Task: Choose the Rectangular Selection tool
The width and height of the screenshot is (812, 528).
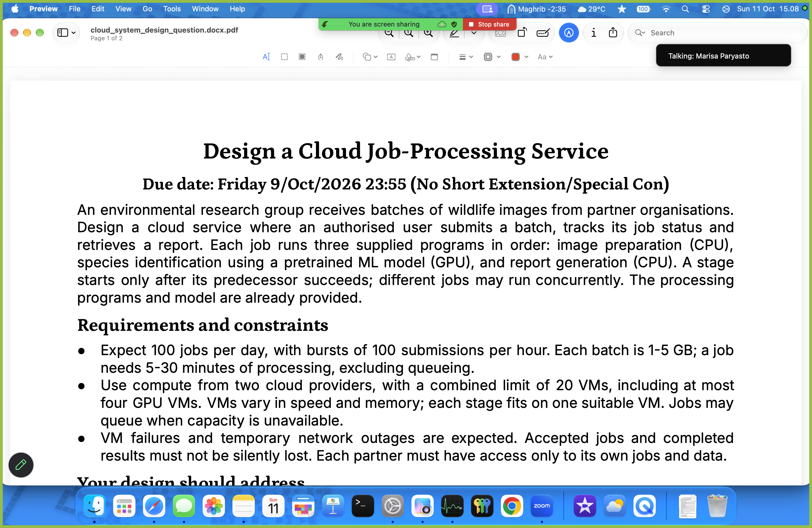Action: click(284, 57)
